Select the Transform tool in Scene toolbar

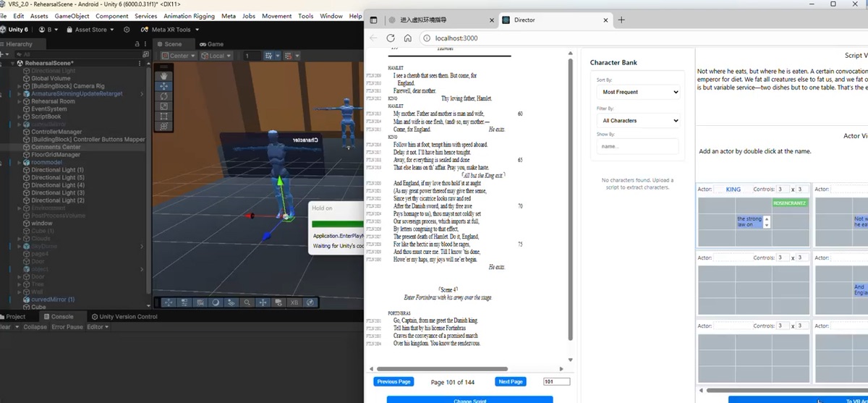point(164,127)
